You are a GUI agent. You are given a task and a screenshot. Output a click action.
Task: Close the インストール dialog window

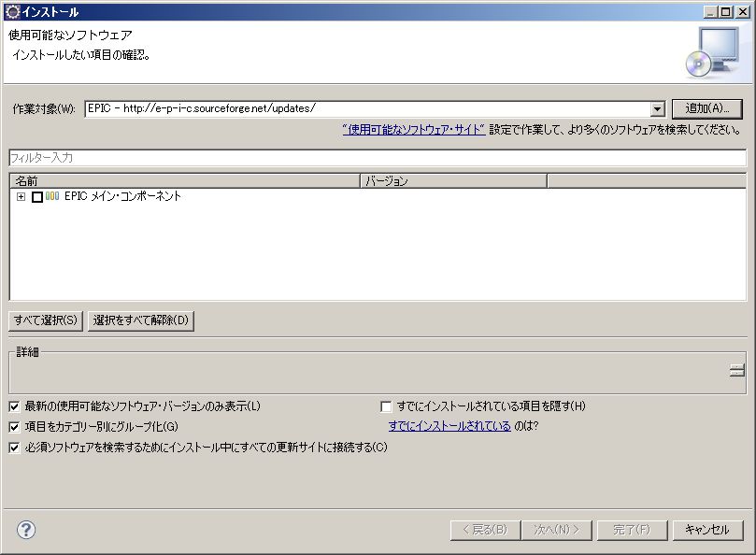pyautogui.click(x=743, y=11)
